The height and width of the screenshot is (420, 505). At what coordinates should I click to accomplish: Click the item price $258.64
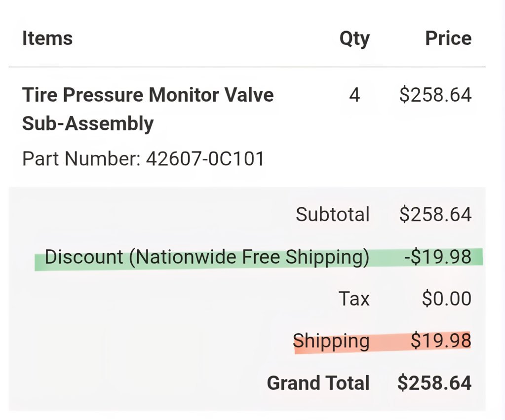(435, 95)
